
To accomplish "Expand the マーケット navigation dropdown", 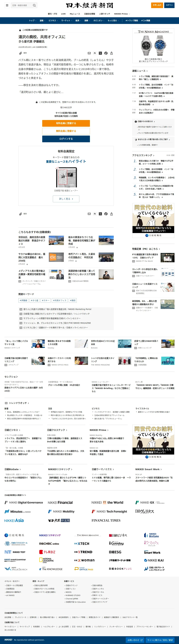I will [x=67, y=20].
